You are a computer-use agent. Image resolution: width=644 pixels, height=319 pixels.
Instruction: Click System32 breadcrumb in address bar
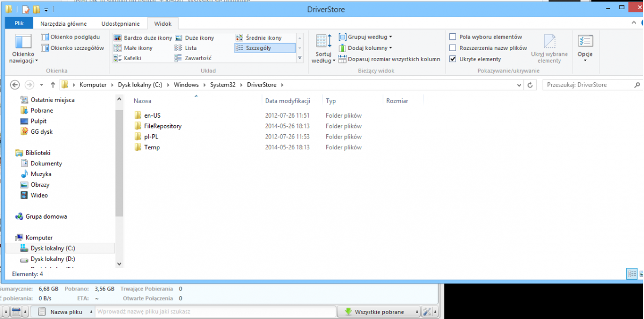click(223, 85)
